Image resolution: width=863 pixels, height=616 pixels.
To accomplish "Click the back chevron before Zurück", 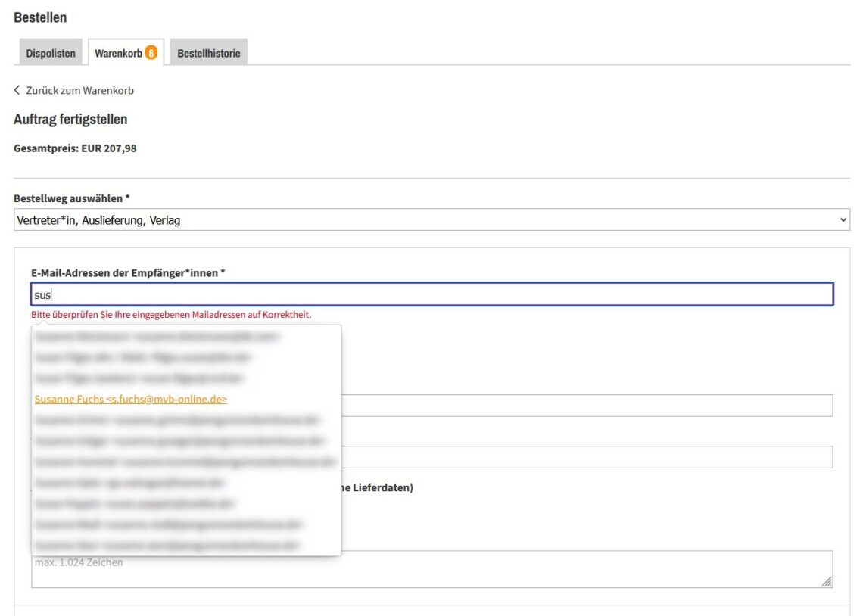I will 17,90.
